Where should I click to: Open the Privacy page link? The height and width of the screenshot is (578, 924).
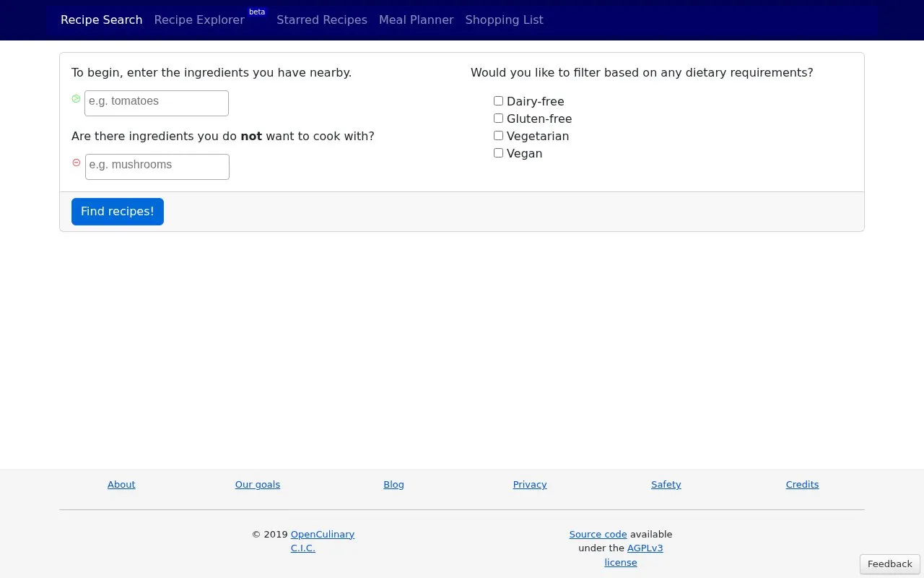pyautogui.click(x=530, y=485)
